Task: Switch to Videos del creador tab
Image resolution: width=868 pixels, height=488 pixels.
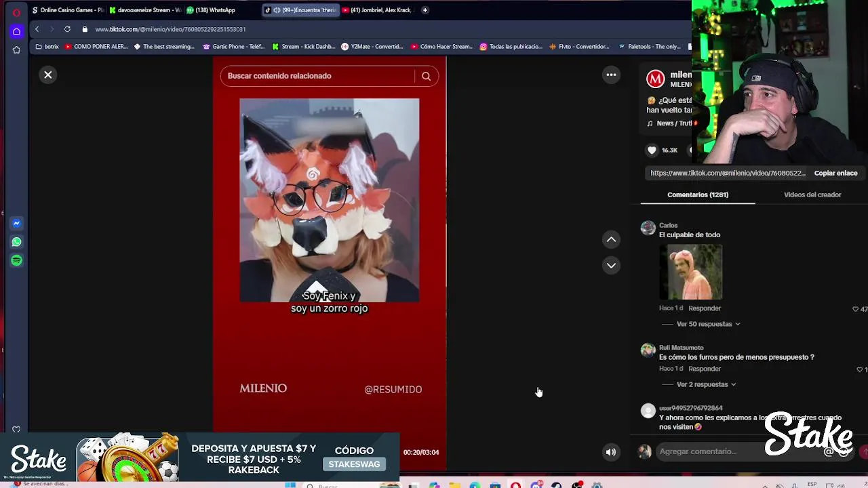Action: point(812,195)
